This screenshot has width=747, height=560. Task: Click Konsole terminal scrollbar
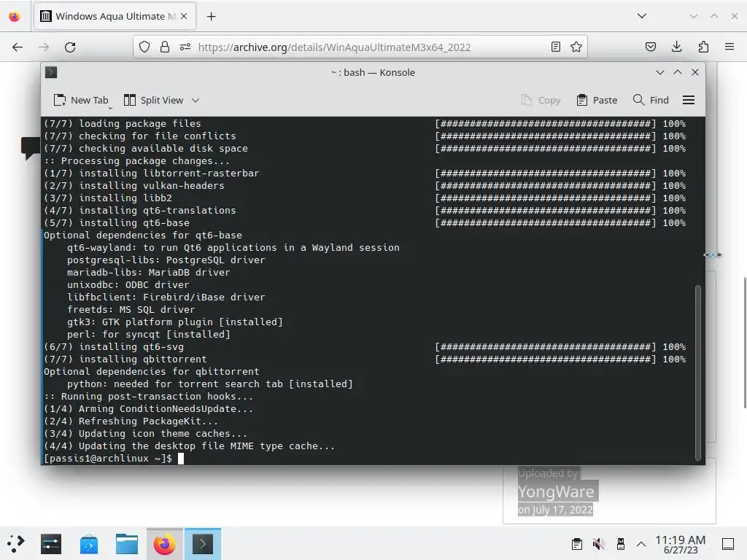click(x=698, y=373)
